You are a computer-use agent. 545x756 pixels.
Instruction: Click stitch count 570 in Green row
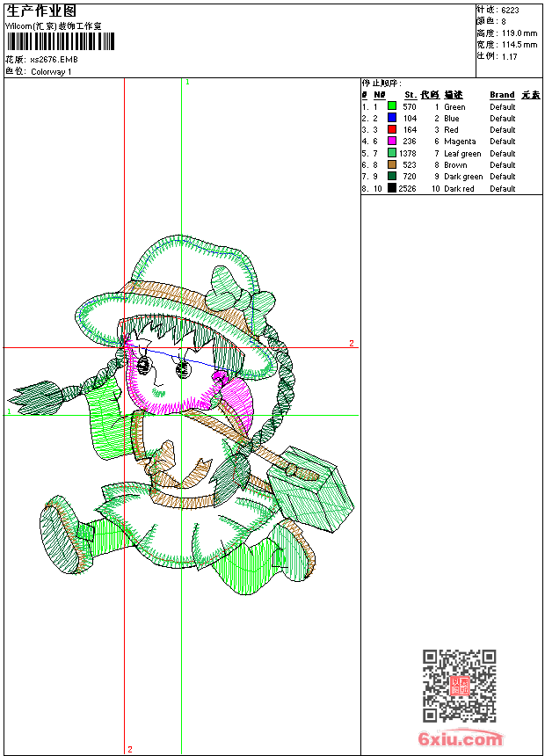(x=410, y=106)
